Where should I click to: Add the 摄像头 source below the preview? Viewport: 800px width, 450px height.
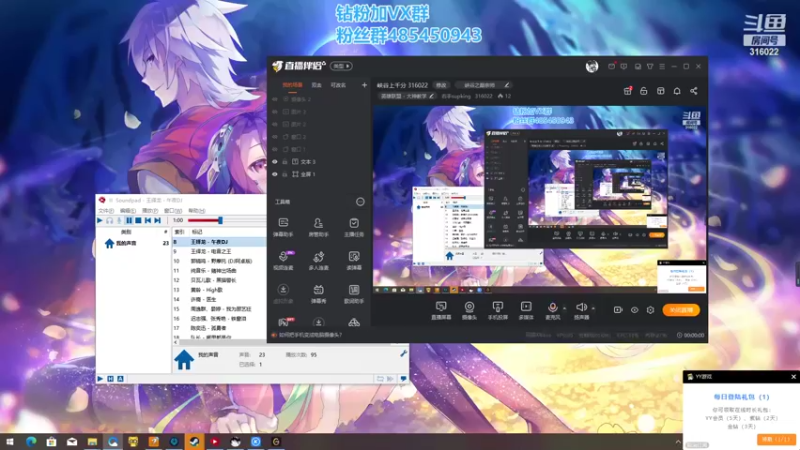469,310
